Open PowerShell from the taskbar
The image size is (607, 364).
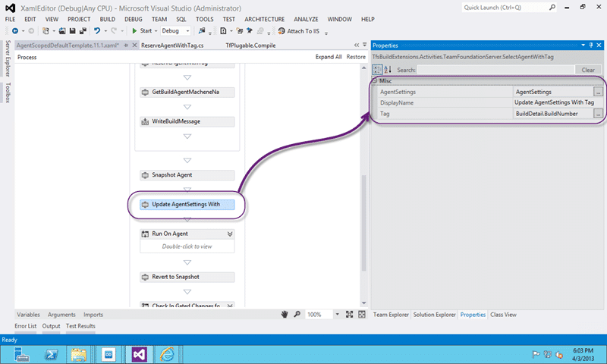coord(51,354)
